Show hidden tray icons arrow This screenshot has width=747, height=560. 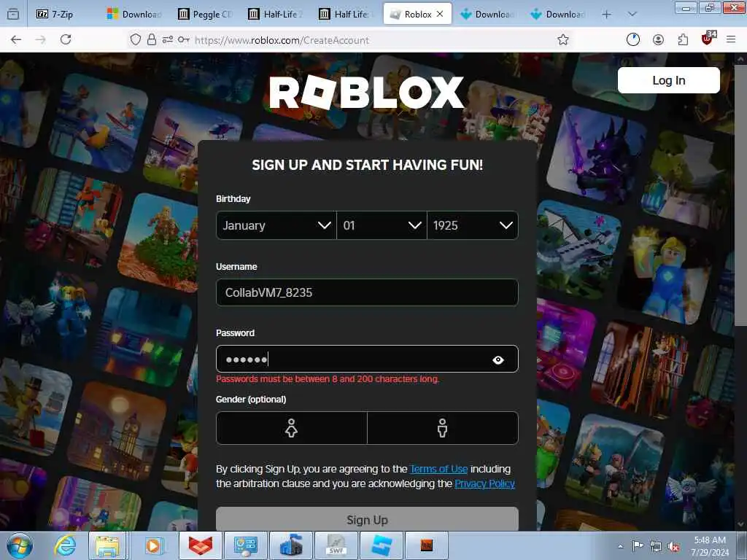click(x=620, y=546)
